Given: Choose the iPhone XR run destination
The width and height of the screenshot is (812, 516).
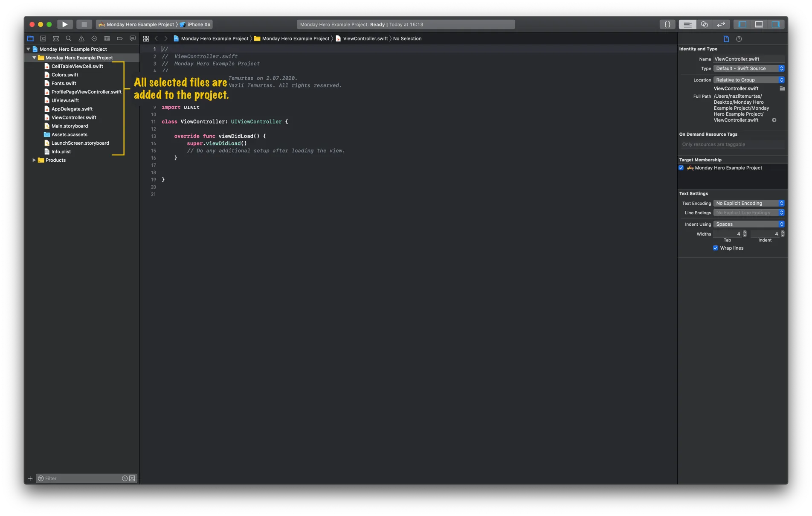Looking at the screenshot, I should [195, 24].
